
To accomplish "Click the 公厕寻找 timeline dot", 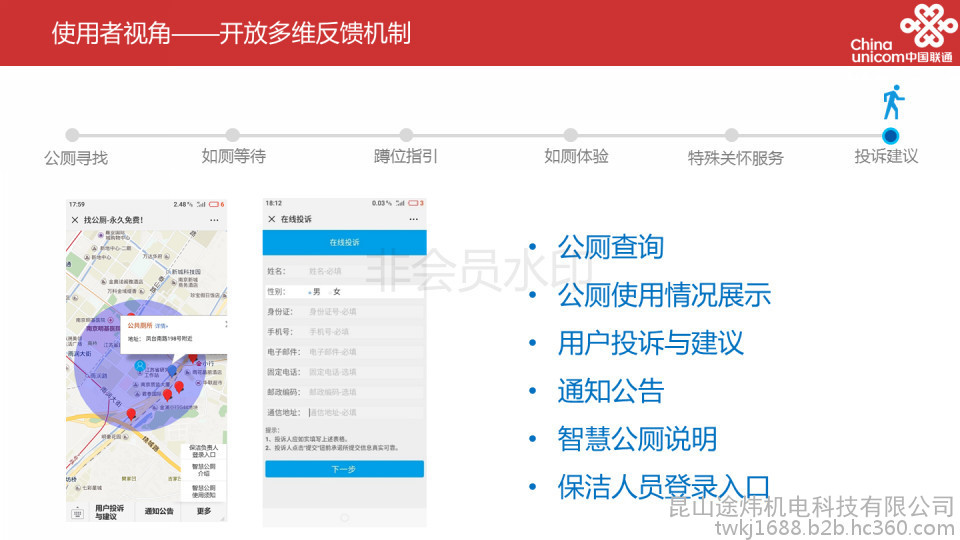I will pos(72,135).
